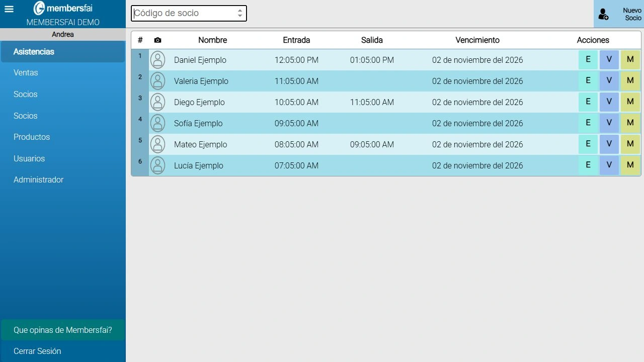Click exit time 01:05:00 PM

(x=372, y=60)
